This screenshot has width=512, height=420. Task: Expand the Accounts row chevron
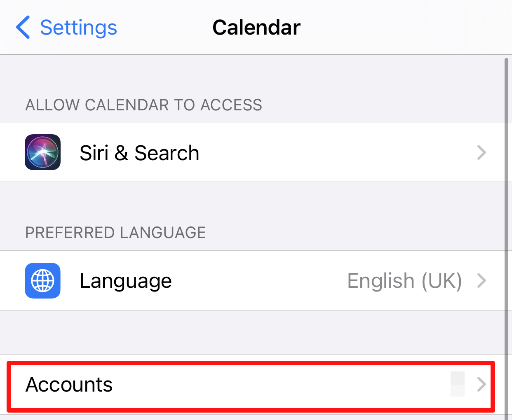tap(481, 385)
